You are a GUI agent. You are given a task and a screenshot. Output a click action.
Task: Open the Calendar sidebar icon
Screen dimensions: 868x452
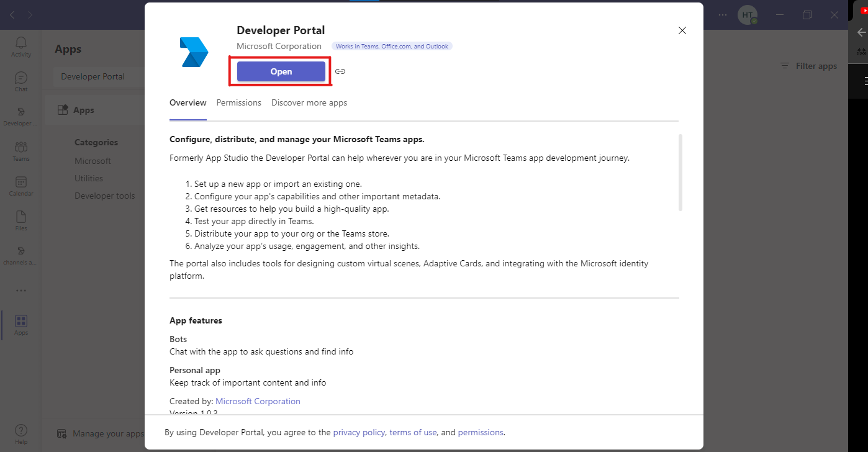click(21, 186)
